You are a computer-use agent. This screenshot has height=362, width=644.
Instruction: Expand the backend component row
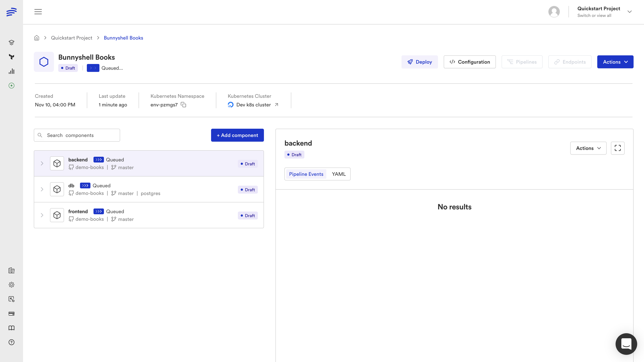coord(42,164)
